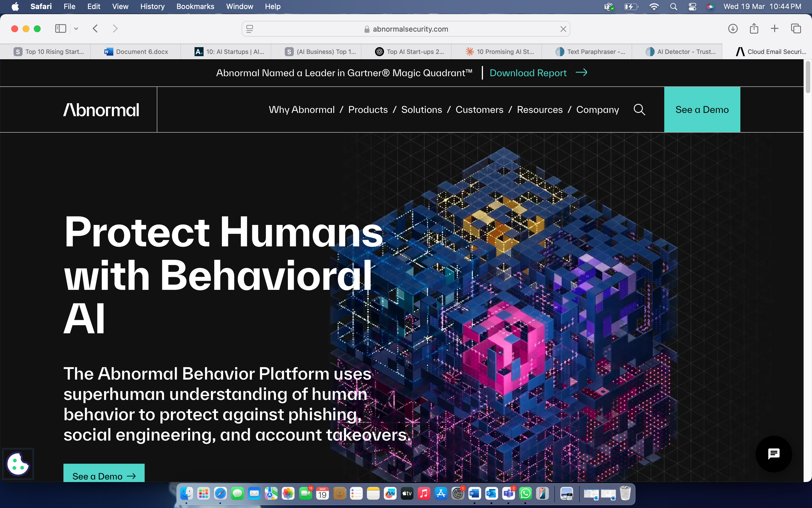Screen dimensions: 812x508
Task: Open Messages from the Dock
Action: 237,493
